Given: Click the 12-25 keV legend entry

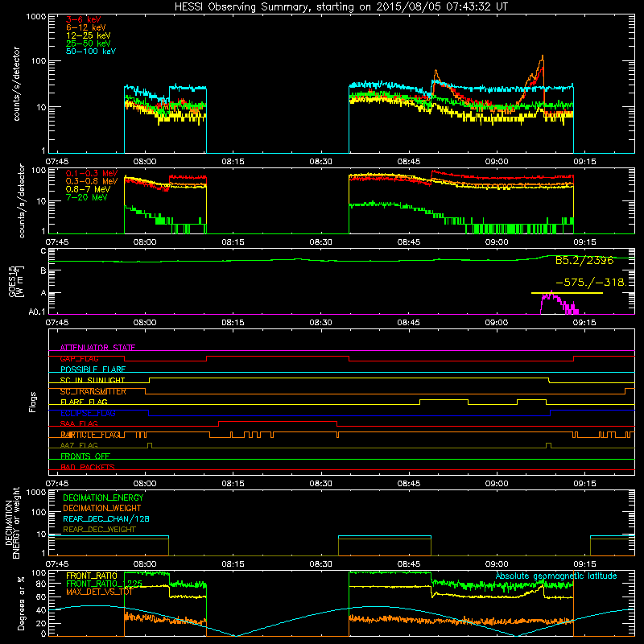Looking at the screenshot, I should 89,35.
